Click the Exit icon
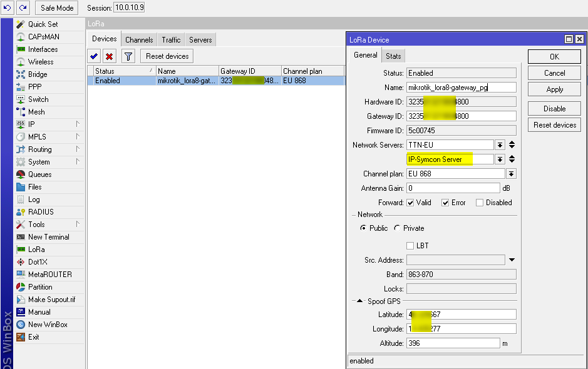This screenshot has width=588, height=369. tap(21, 336)
